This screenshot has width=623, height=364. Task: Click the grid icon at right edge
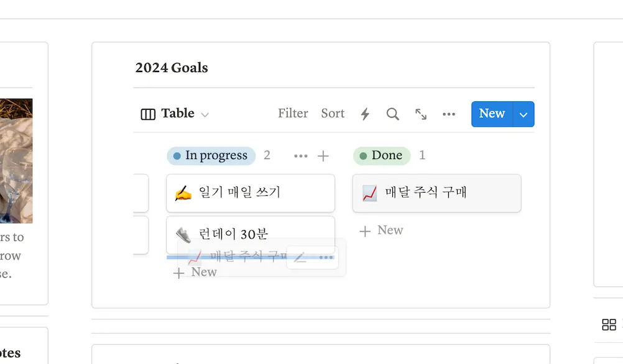coord(609,324)
